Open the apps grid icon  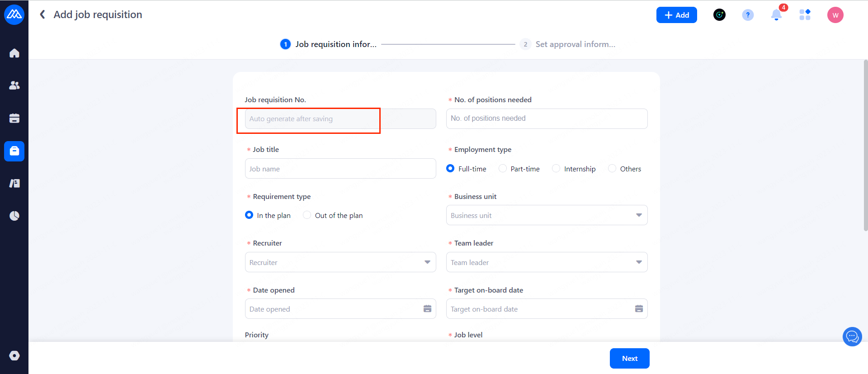[805, 15]
